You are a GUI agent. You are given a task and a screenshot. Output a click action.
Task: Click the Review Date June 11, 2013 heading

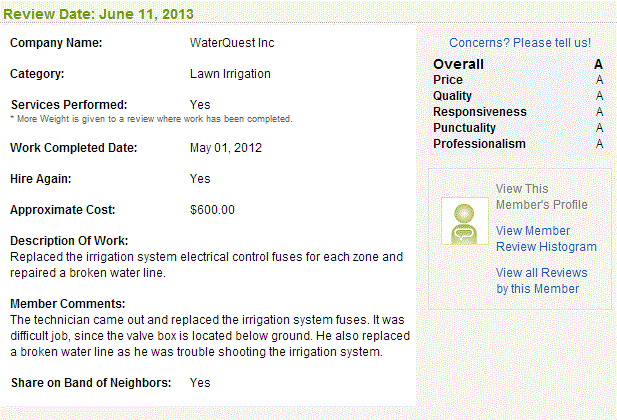point(98,14)
